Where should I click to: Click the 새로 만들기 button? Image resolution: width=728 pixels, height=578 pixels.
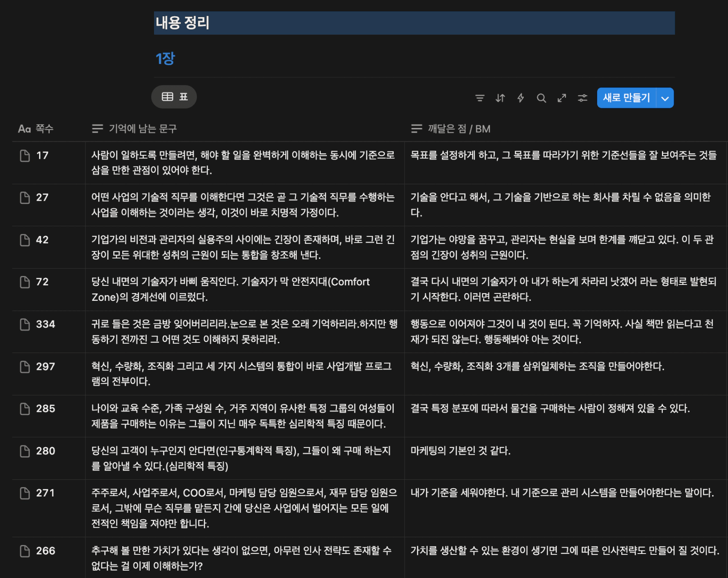626,98
